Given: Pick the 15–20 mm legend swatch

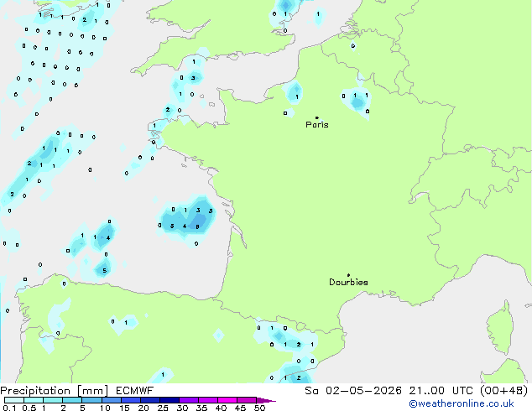Looking at the screenshot, I should coord(130,400).
